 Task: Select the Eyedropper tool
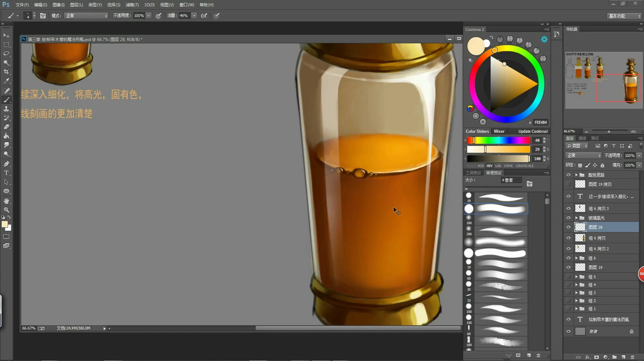coord(6,81)
